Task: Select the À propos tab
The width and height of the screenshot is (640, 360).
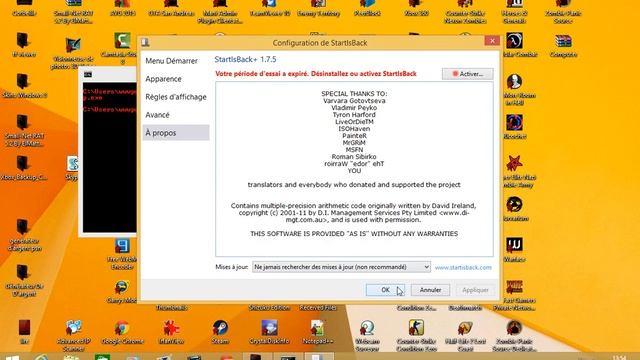Action: point(176,133)
